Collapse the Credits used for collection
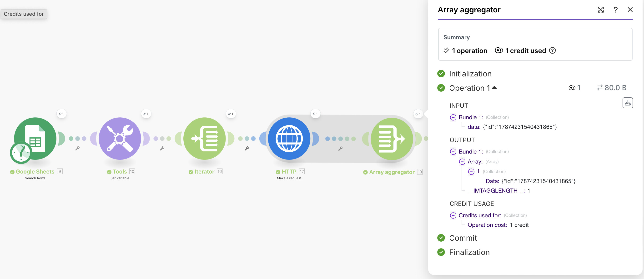Screen dimensions: 644x279 click(453, 215)
